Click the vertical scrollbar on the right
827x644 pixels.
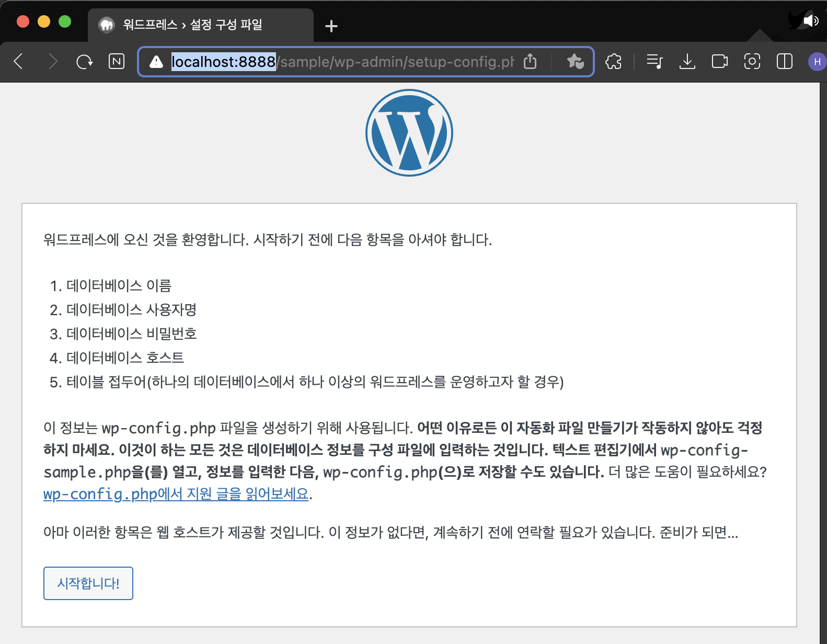[823, 363]
